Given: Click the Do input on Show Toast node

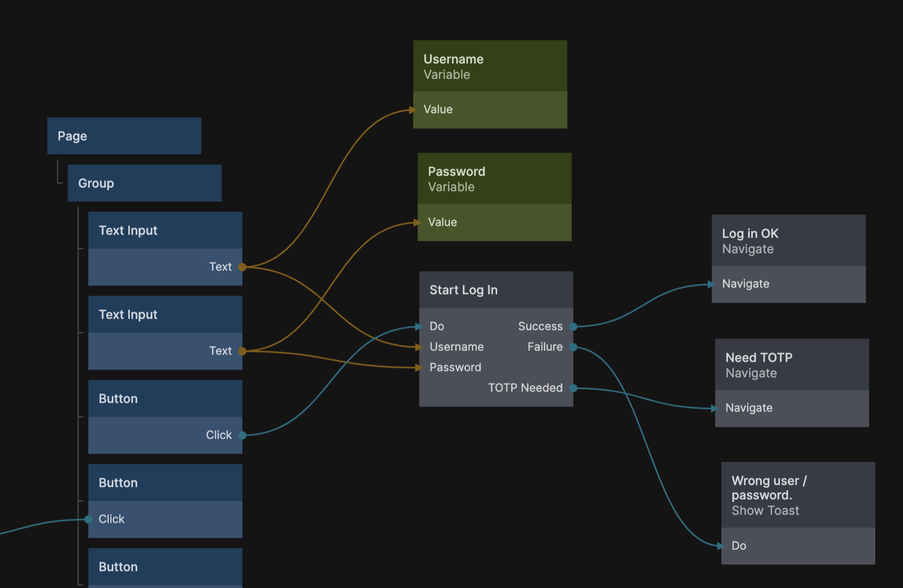Looking at the screenshot, I should point(722,546).
